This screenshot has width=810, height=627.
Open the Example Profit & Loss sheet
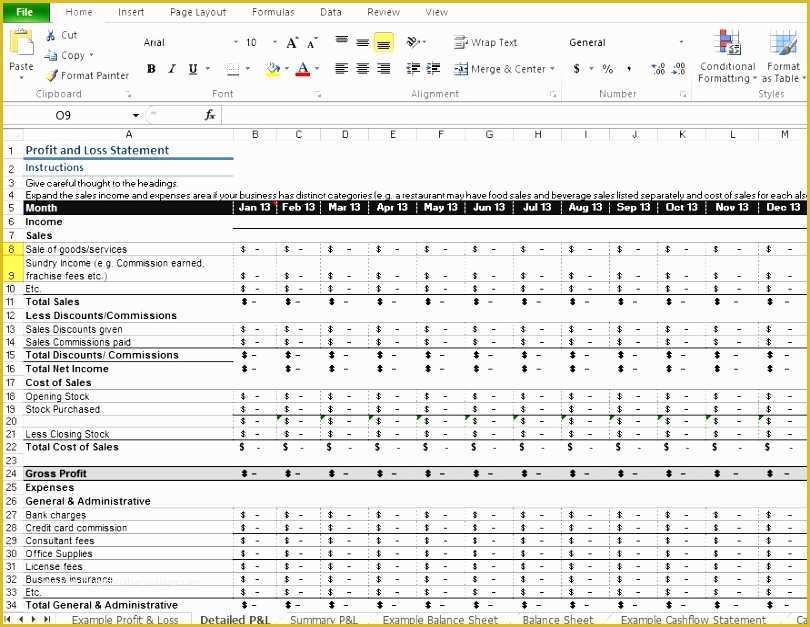pyautogui.click(x=124, y=620)
